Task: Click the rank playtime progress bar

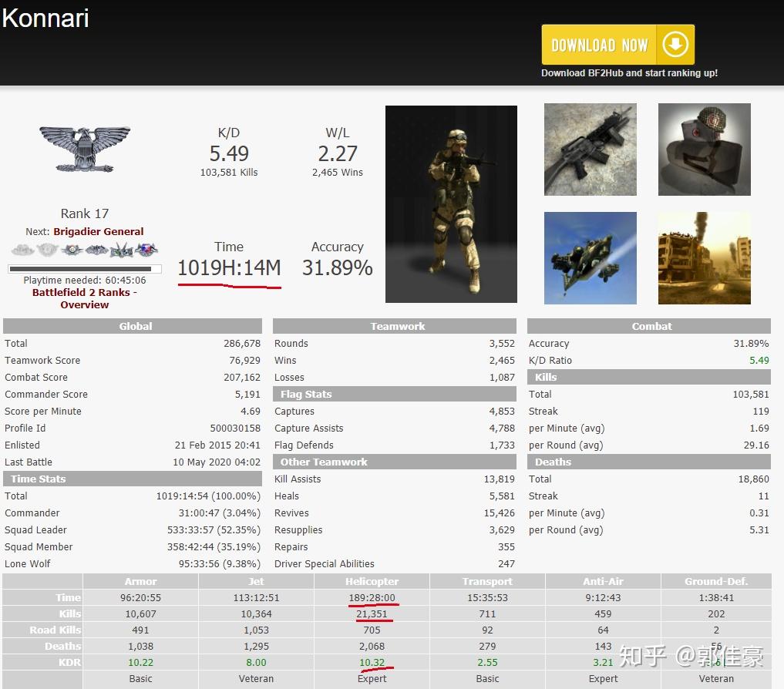Action: pyautogui.click(x=85, y=269)
